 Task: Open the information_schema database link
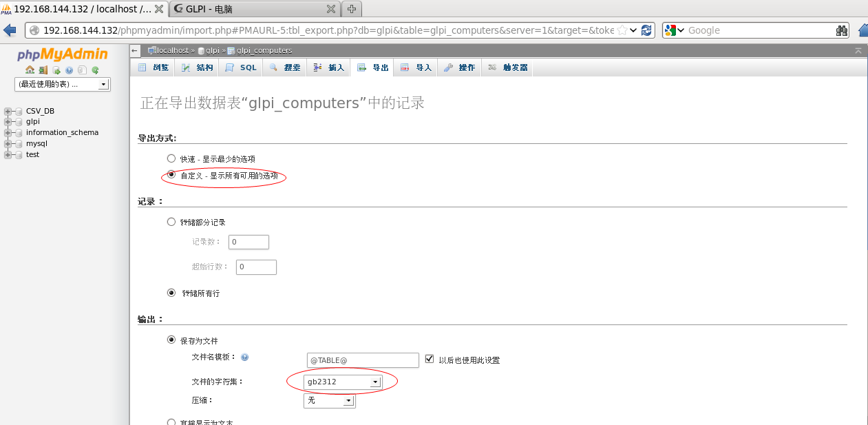(x=62, y=132)
